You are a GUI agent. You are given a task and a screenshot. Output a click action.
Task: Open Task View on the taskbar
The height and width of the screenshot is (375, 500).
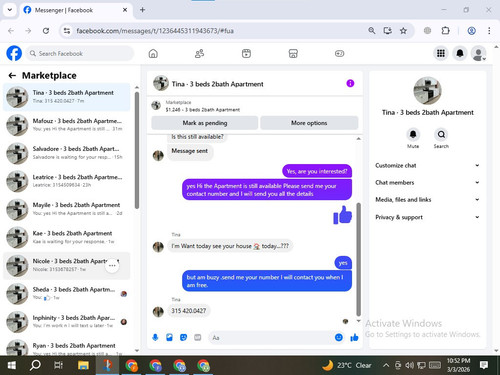point(59,365)
